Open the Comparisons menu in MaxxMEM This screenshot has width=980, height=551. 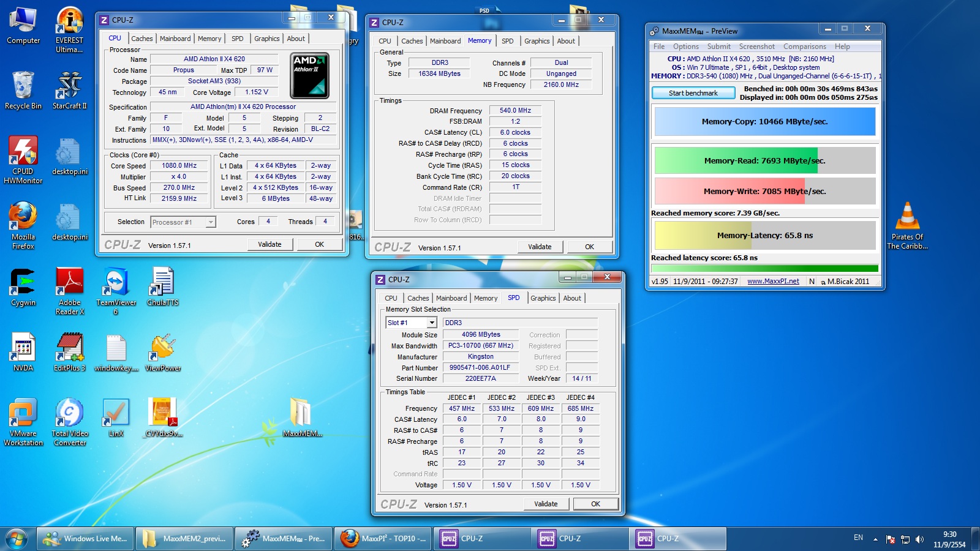point(804,47)
